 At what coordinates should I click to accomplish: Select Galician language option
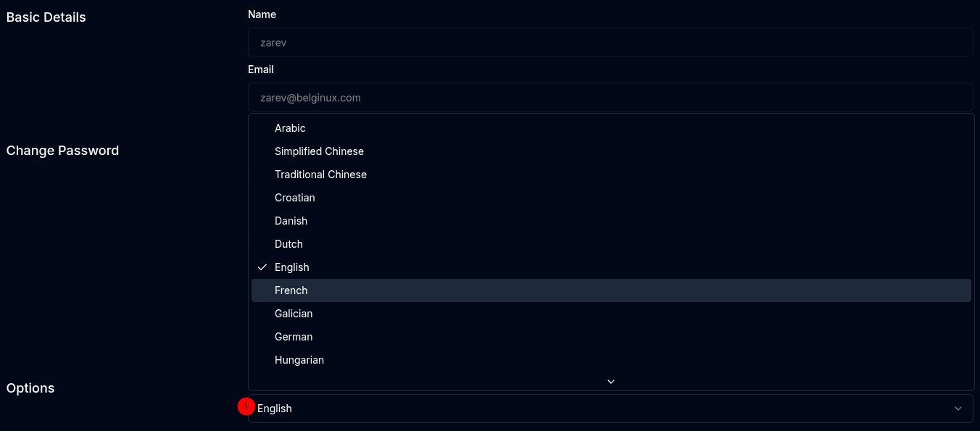click(x=611, y=314)
